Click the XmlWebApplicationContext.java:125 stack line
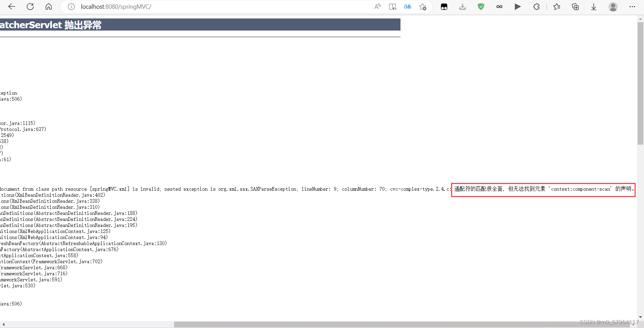 click(x=55, y=231)
